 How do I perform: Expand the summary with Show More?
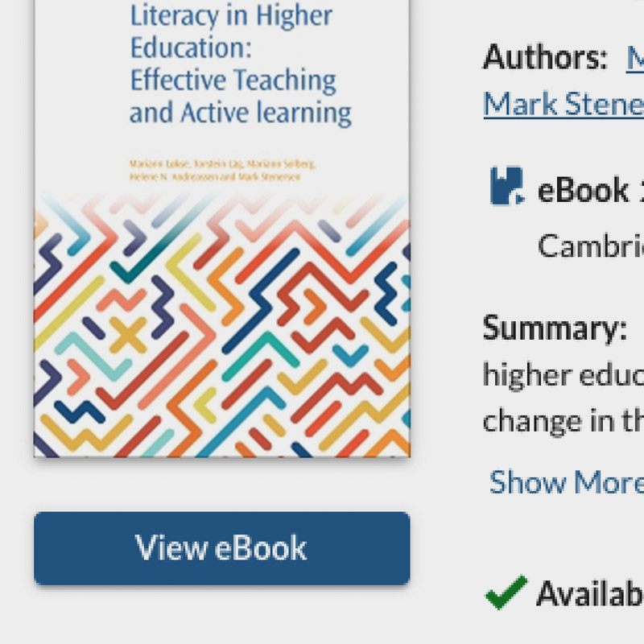pyautogui.click(x=566, y=481)
